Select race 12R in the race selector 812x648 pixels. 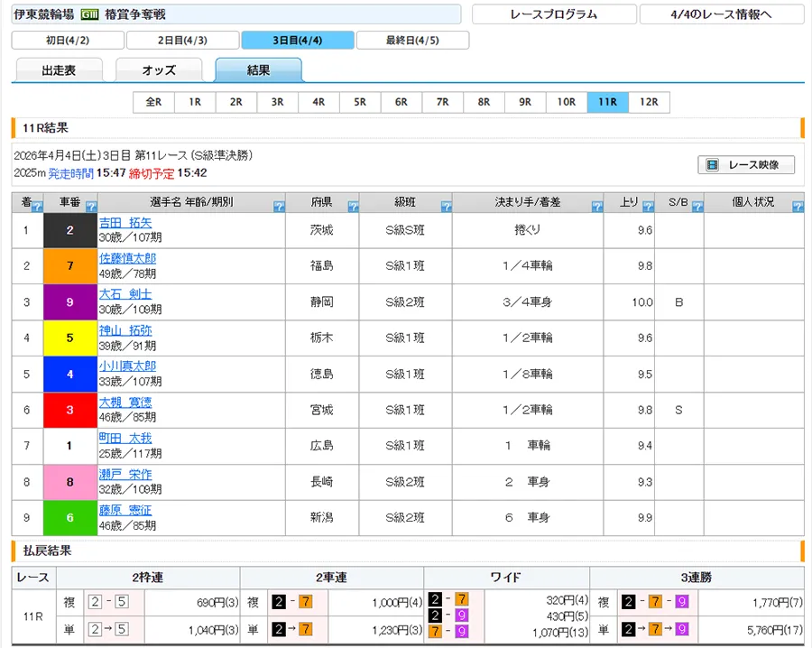(649, 102)
